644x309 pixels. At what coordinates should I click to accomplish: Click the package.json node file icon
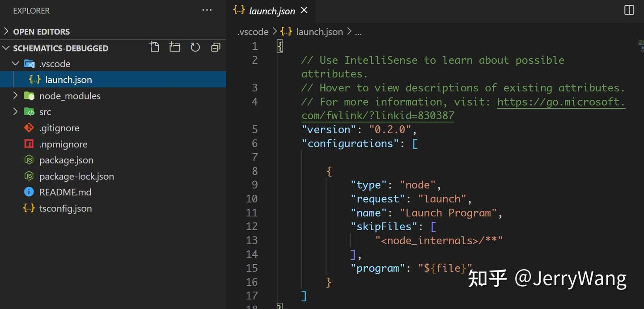coord(29,160)
